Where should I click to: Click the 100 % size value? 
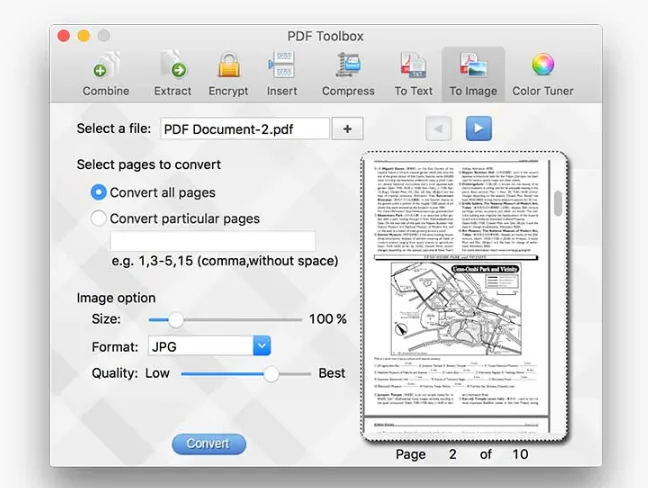pyautogui.click(x=328, y=319)
